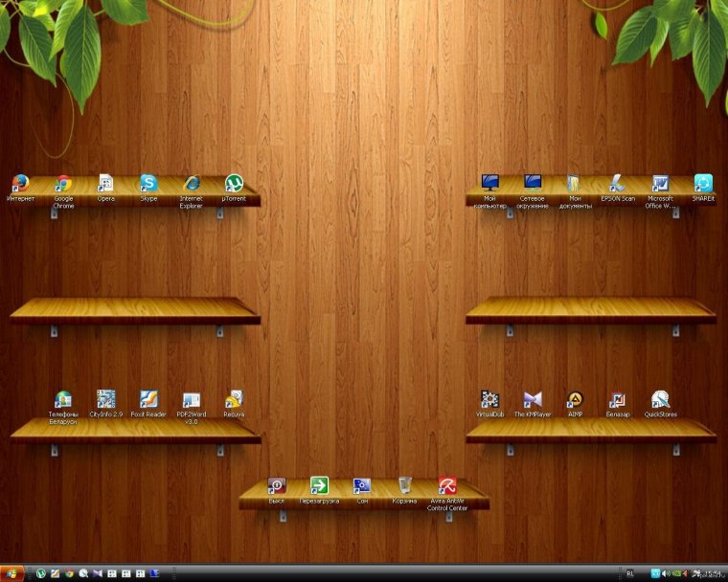
Task: Launch the Foxit Reader shortcut
Action: 148,399
